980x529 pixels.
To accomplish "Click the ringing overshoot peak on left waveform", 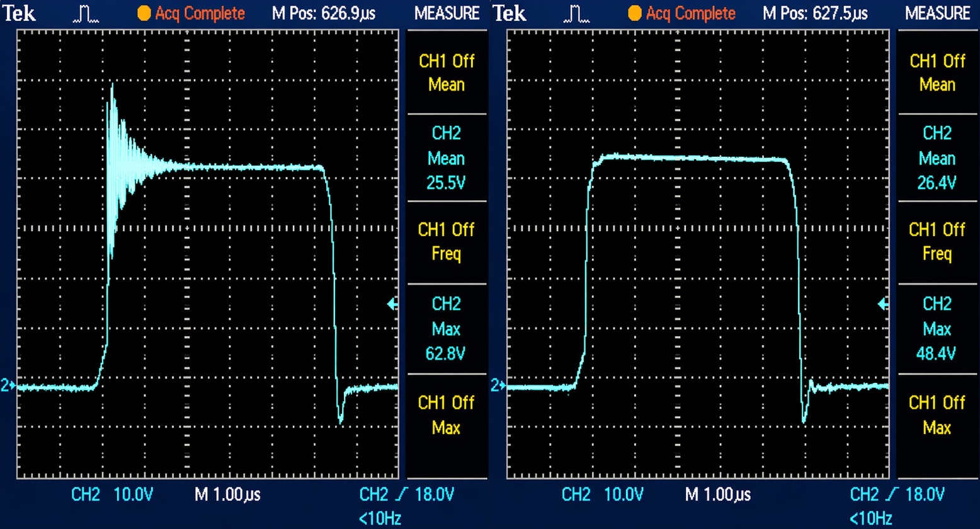I will 112,84.
